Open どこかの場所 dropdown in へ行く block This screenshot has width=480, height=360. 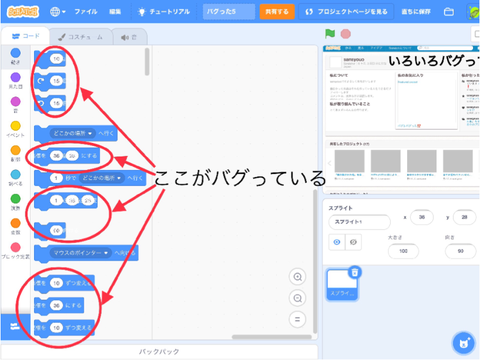(73, 133)
